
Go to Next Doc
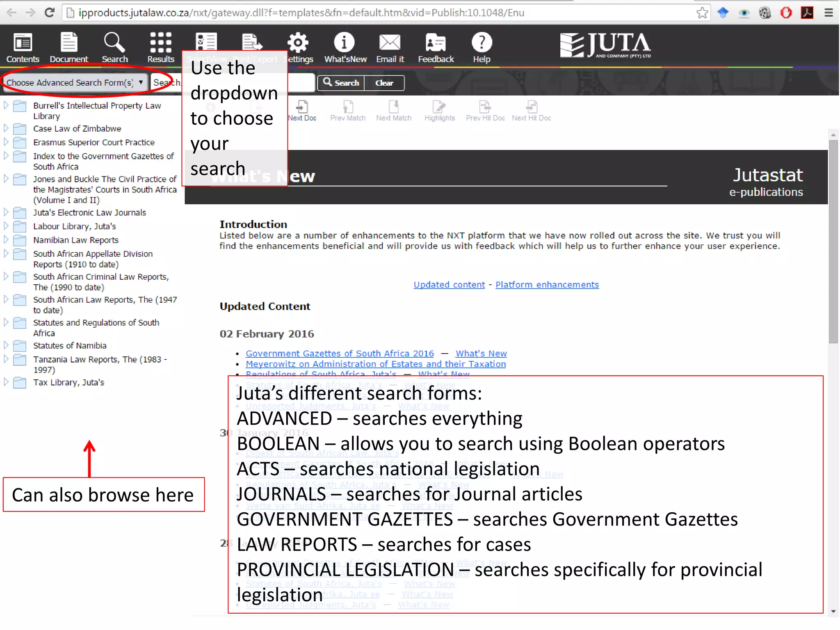coord(302,111)
